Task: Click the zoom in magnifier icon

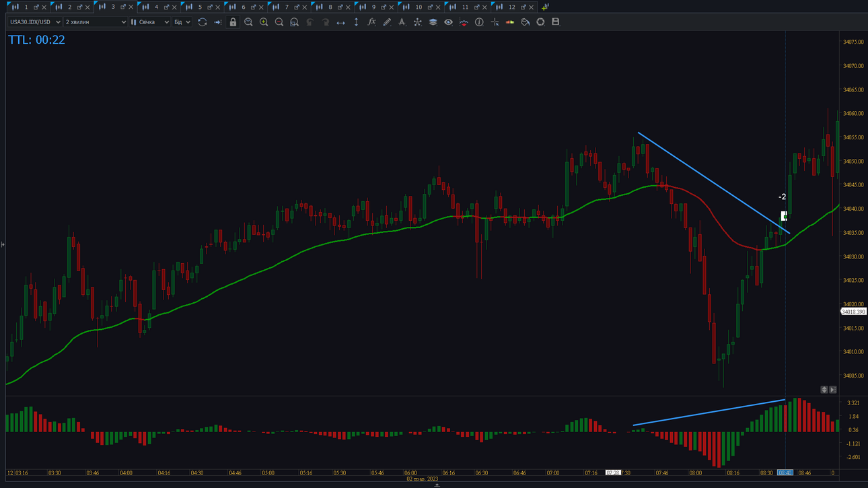Action: [264, 22]
